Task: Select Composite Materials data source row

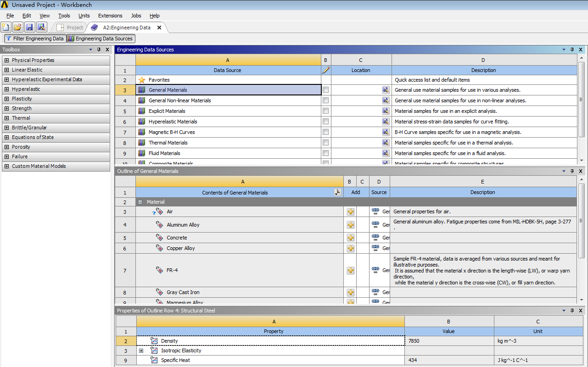Action: (228, 163)
